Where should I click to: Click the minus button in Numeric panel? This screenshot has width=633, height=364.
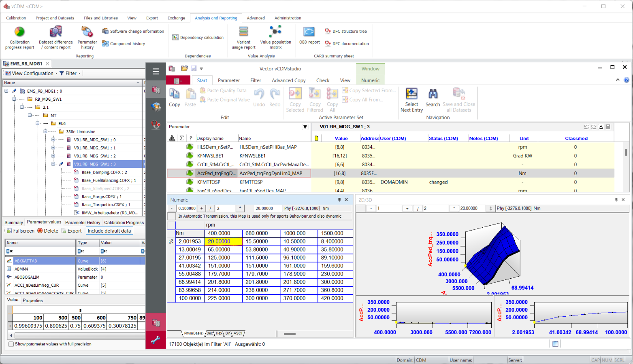[172, 208]
